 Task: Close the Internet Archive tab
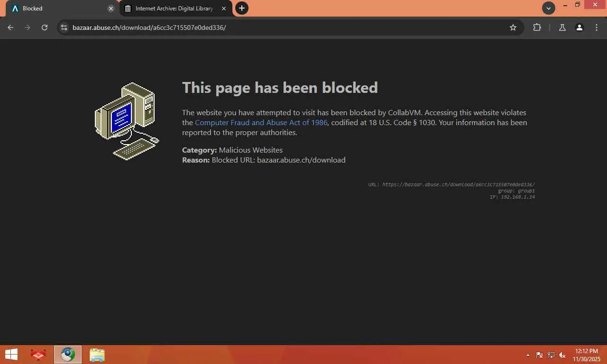[x=224, y=9]
